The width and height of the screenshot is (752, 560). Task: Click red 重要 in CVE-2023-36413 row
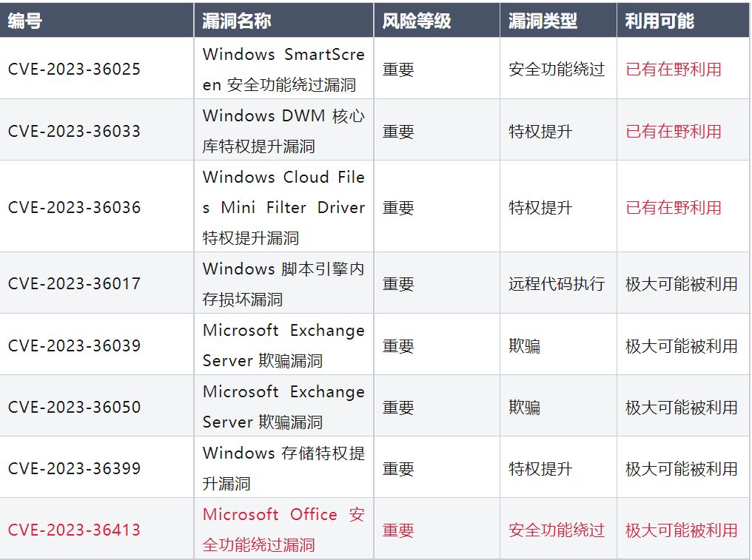[x=398, y=530]
